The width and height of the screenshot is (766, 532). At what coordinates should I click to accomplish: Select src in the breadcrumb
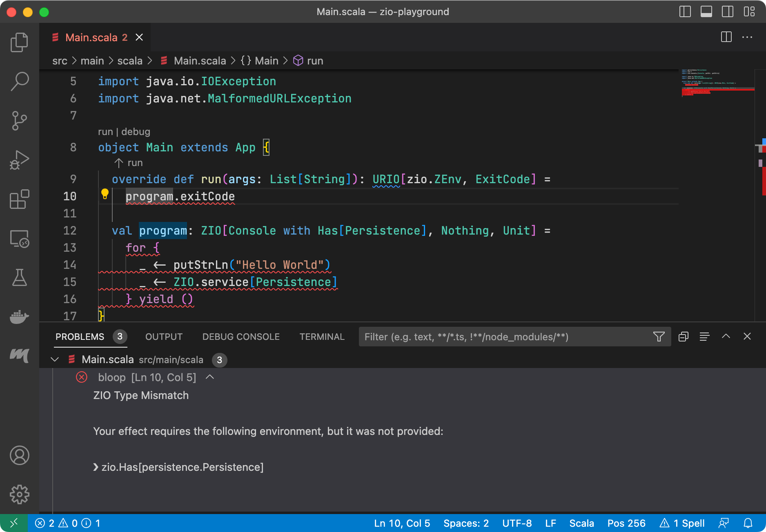(60, 61)
